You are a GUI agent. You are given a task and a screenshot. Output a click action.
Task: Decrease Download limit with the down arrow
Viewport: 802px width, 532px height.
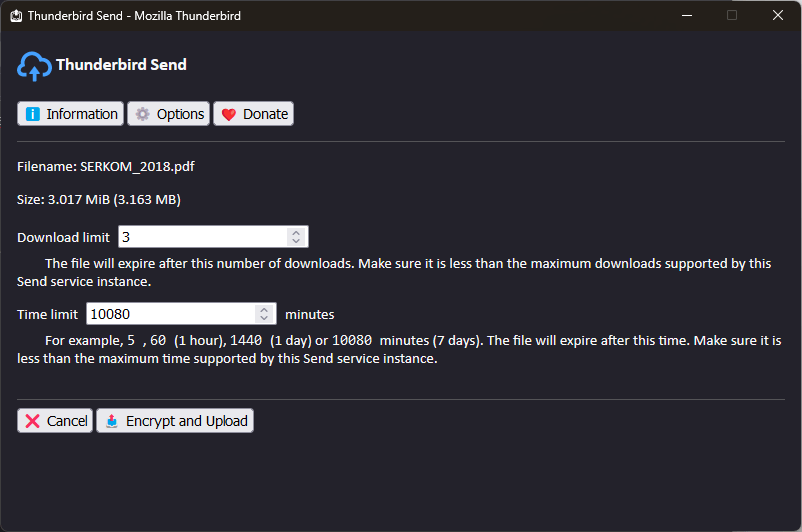click(295, 241)
